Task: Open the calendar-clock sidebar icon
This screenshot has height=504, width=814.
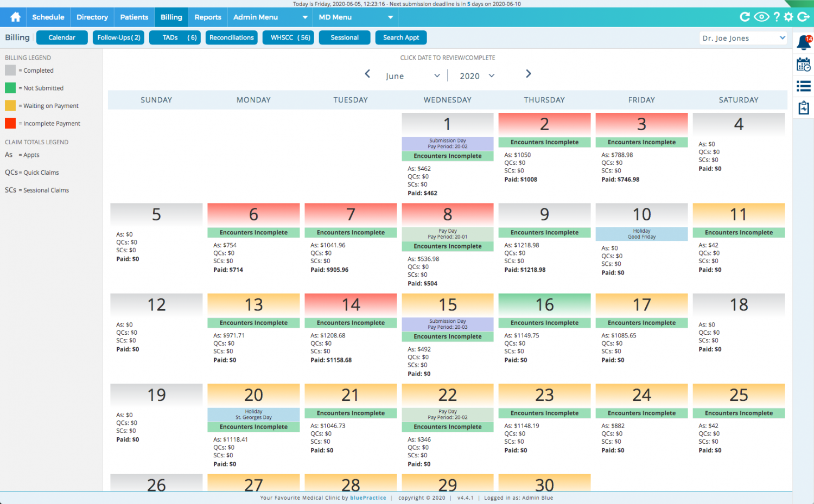Action: 804,65
